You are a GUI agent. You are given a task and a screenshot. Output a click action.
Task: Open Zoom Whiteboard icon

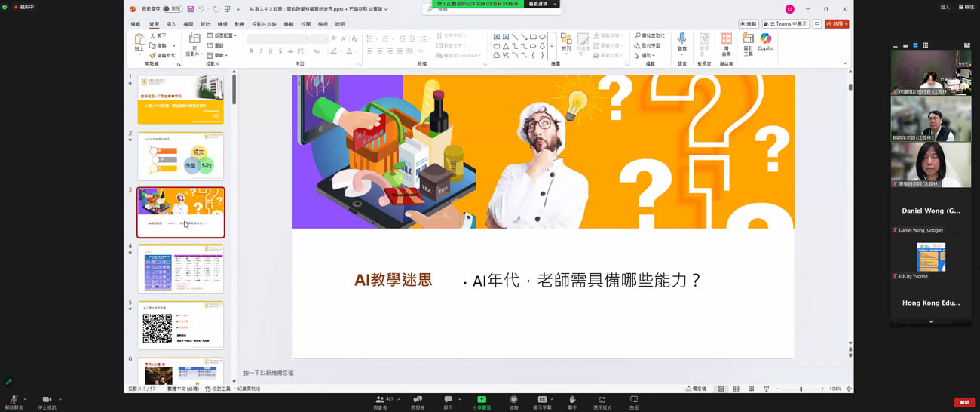click(633, 401)
